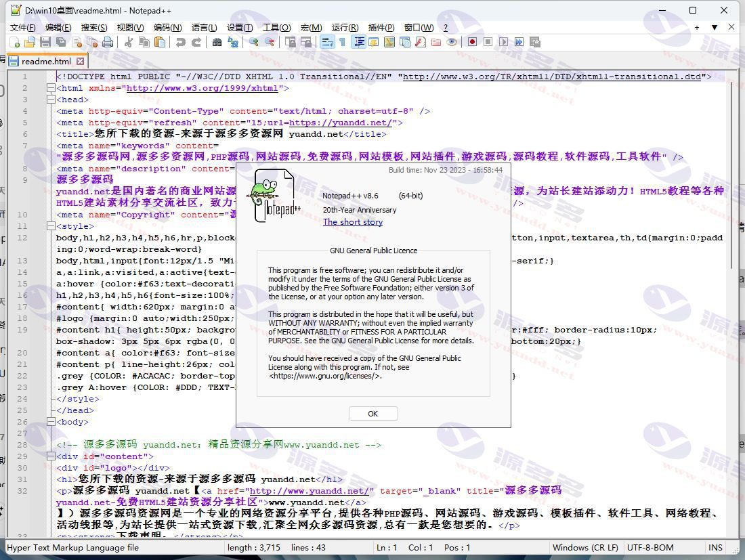Click the Playback macro icon
Viewport: 745px width, 560px height.
[504, 42]
